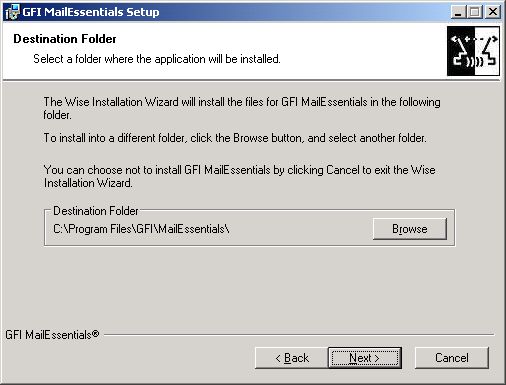Close the setup window with X
Image resolution: width=506 pixels, height=385 pixels.
point(493,12)
